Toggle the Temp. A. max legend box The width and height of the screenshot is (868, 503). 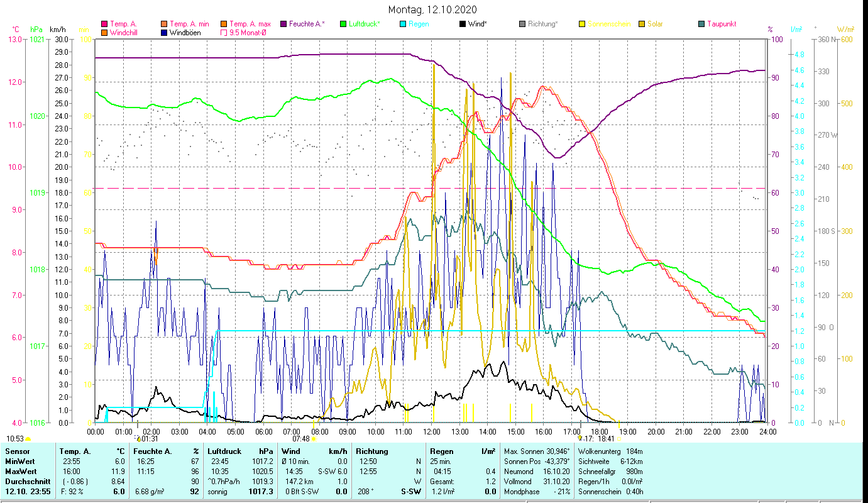point(224,24)
